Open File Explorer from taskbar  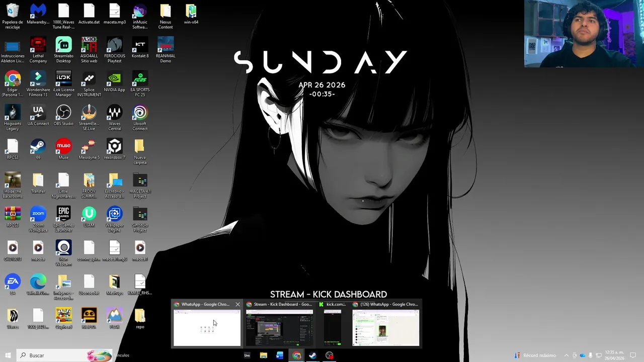click(x=263, y=355)
